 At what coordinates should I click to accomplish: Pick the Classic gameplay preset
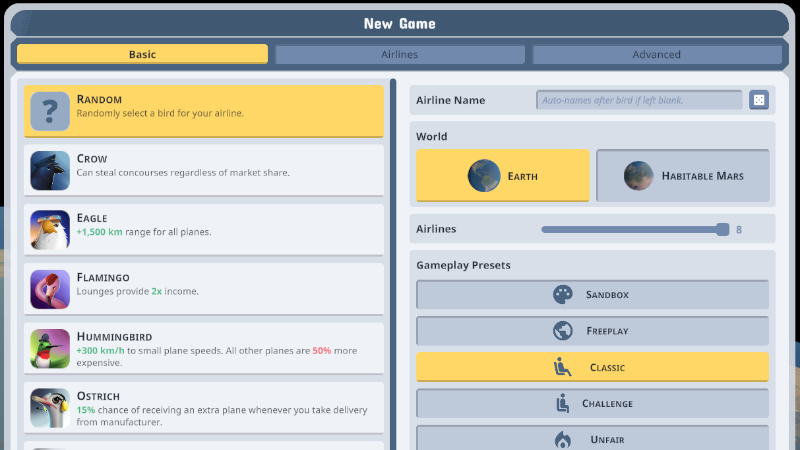click(x=592, y=367)
